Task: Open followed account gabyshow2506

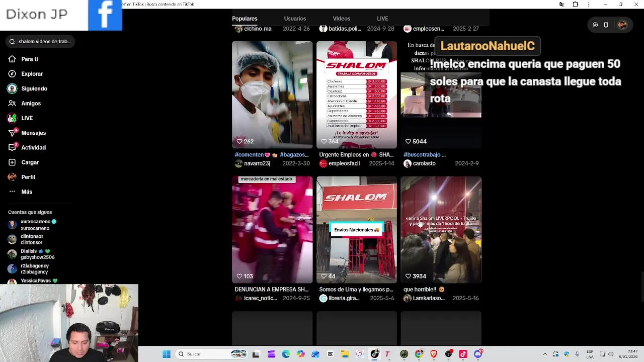Action: 31,254
